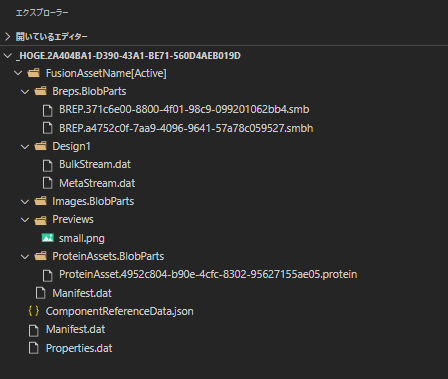The image size is (448, 379).
Task: Collapse the Breps.BlobParts folder chevron
Action: pyautogui.click(x=25, y=91)
